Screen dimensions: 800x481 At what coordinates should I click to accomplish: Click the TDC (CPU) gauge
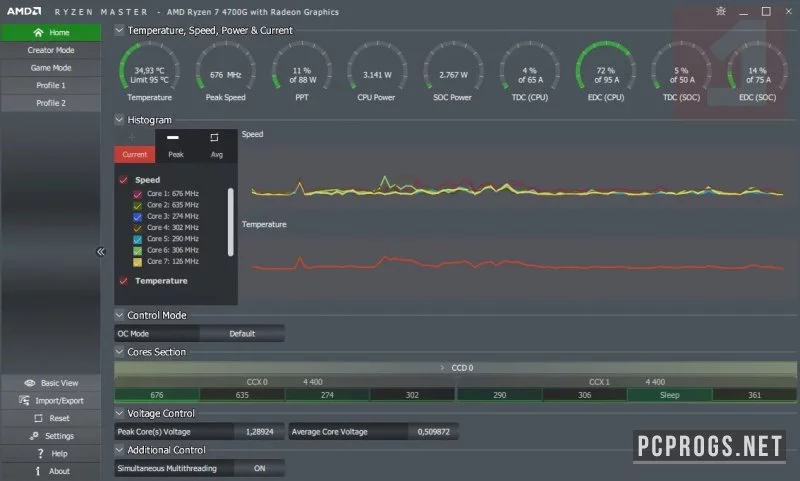click(530, 71)
